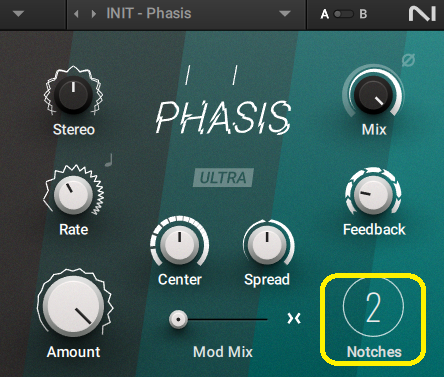Click the Amount label
The height and width of the screenshot is (377, 444).
[x=73, y=352]
